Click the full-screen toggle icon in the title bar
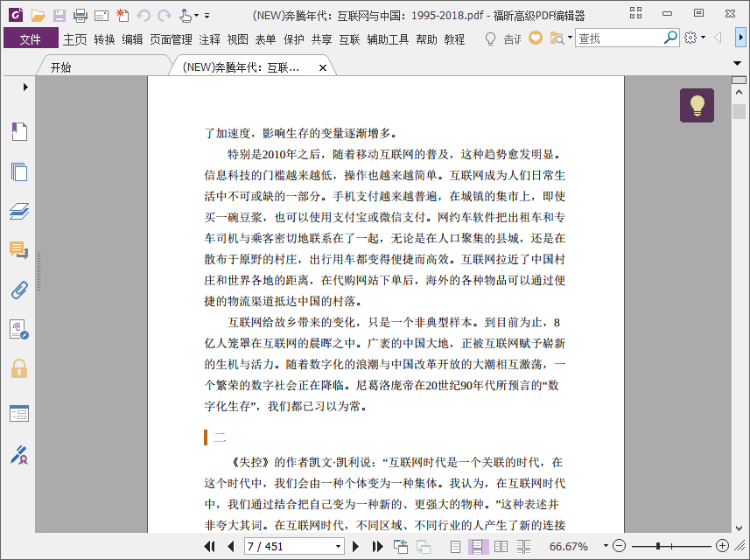The height and width of the screenshot is (560, 750). pos(635,13)
